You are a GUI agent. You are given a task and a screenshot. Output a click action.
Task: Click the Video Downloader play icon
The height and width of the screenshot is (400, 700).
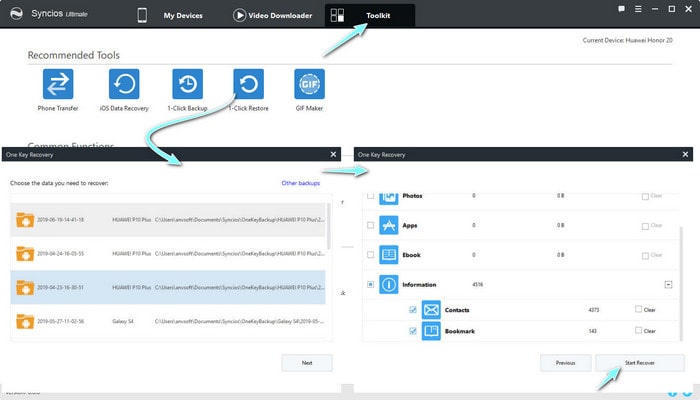[239, 15]
